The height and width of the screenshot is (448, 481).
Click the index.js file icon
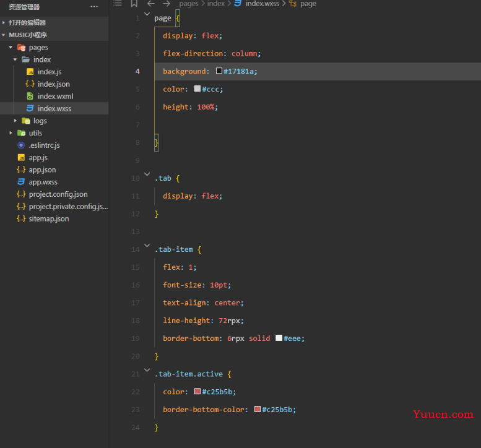click(x=30, y=72)
